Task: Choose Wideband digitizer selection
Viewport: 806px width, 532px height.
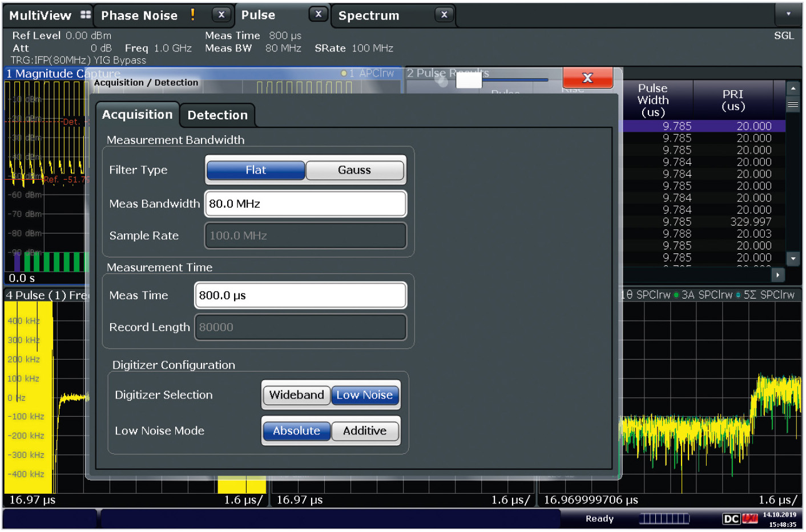Action: click(296, 395)
